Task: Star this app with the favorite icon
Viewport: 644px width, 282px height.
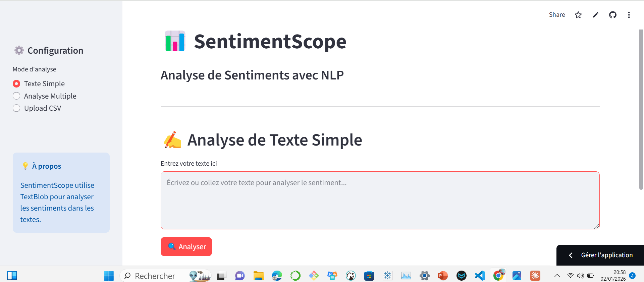Action: point(578,15)
